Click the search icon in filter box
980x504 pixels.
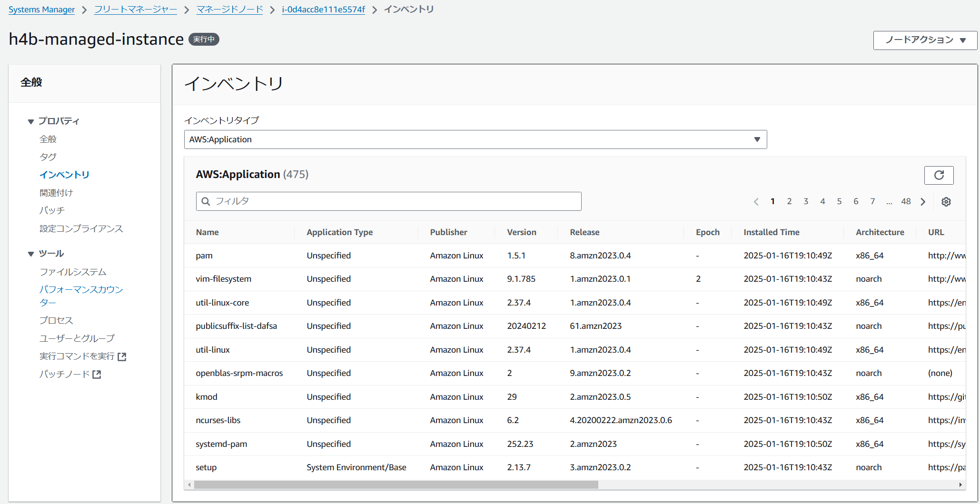(x=206, y=201)
